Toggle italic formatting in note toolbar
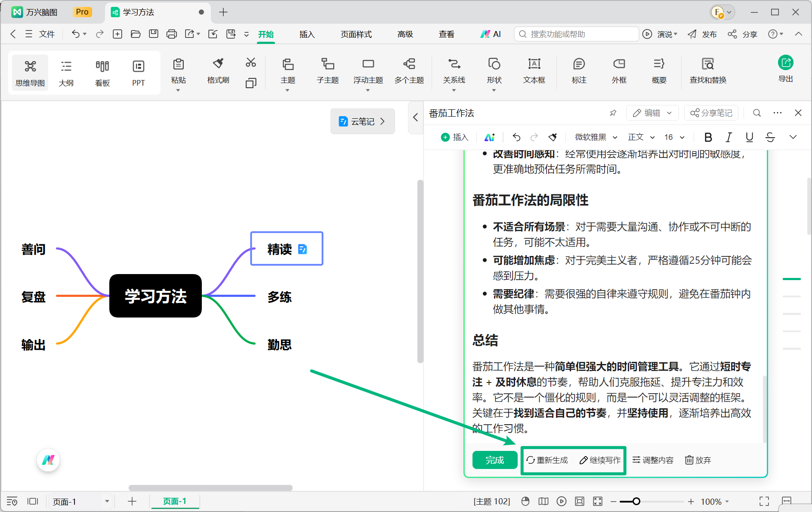The width and height of the screenshot is (812, 512). 729,137
